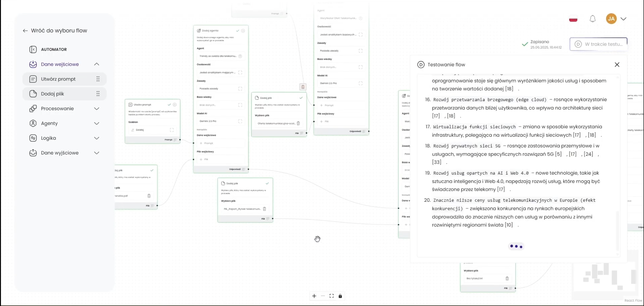Screen dimensions: 644x306
Task: Click the AUTOMATOR sidebar collapse icon
Action: [x=33, y=49]
